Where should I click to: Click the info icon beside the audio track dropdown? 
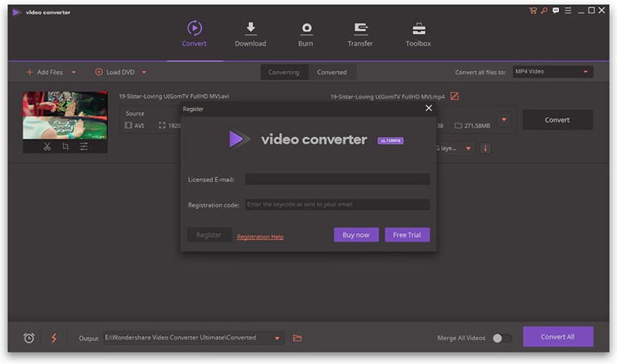485,148
